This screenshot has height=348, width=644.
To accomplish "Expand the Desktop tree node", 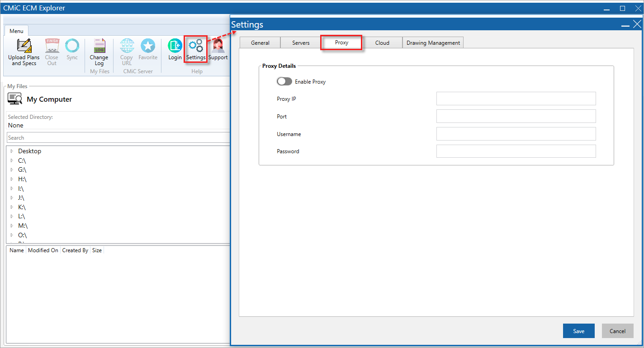I will coord(12,151).
